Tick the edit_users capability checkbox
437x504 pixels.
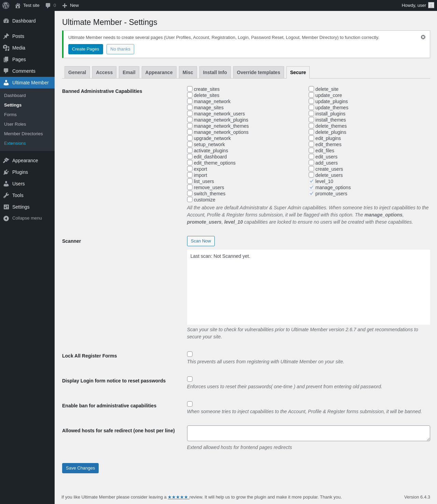(x=311, y=157)
